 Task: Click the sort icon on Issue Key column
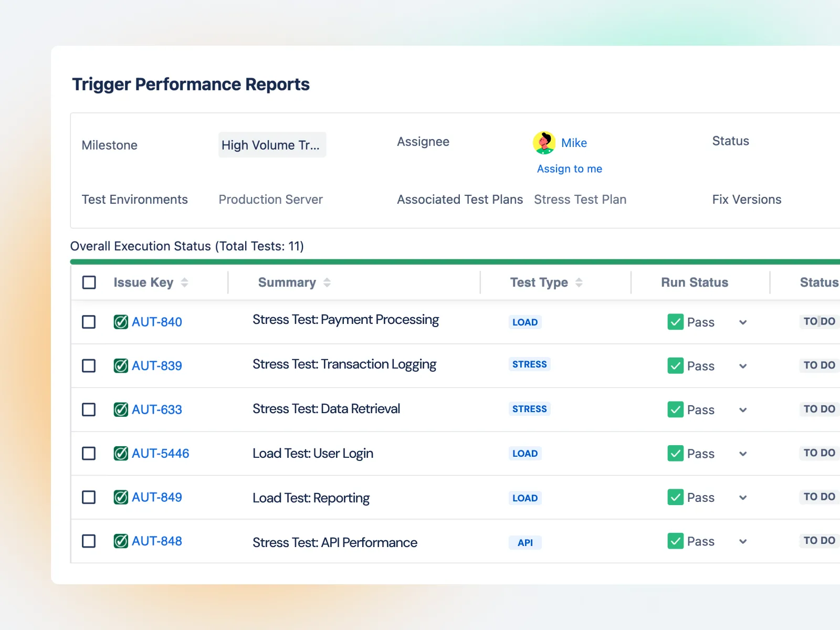185,282
